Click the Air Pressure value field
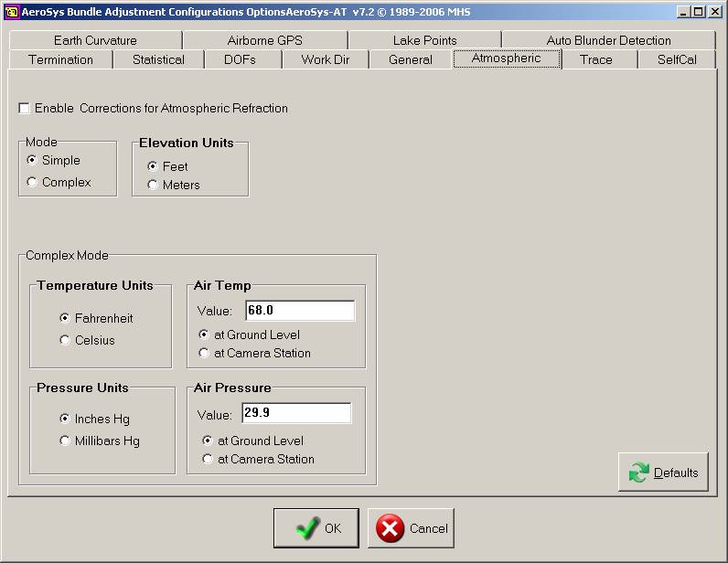This screenshot has height=563, width=728. tap(296, 412)
